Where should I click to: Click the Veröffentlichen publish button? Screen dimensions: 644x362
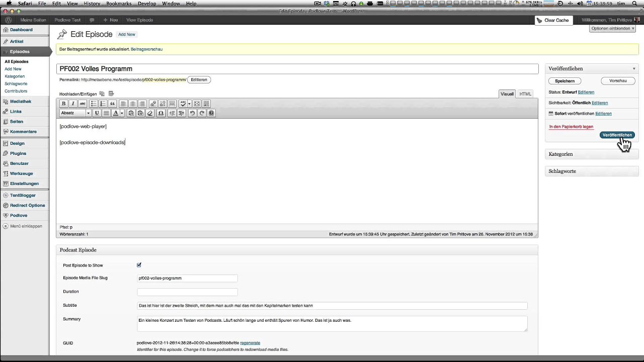click(x=617, y=135)
